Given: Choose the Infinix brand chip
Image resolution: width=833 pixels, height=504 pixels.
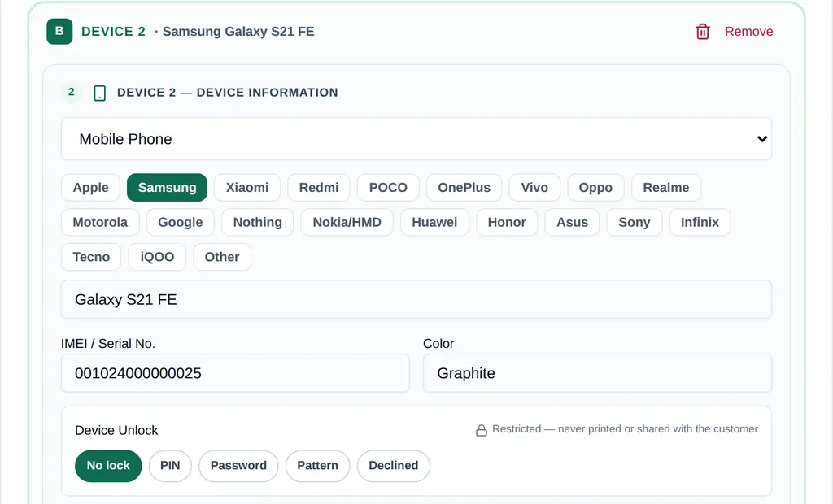Looking at the screenshot, I should [x=700, y=222].
